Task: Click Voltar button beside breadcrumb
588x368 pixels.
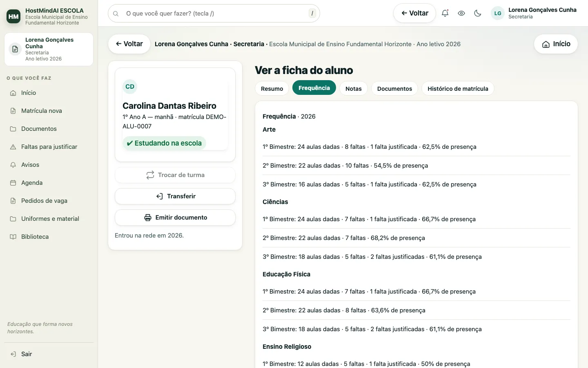Action: pyautogui.click(x=129, y=44)
